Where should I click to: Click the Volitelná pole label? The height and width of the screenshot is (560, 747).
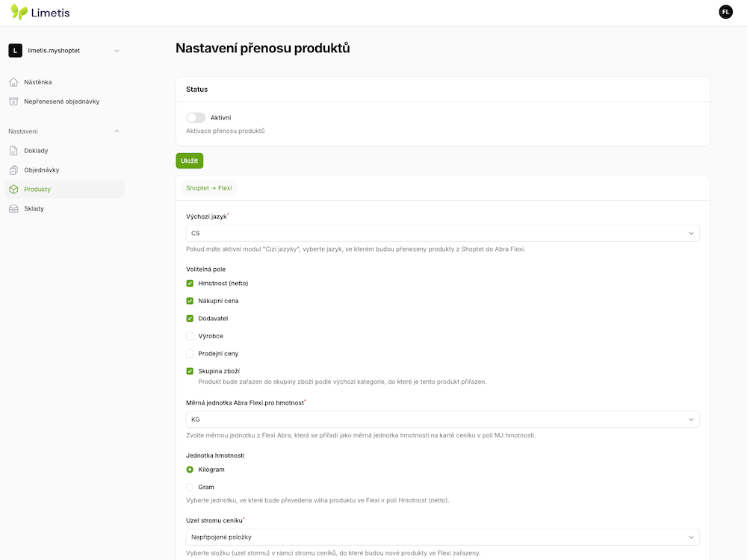pyautogui.click(x=206, y=270)
